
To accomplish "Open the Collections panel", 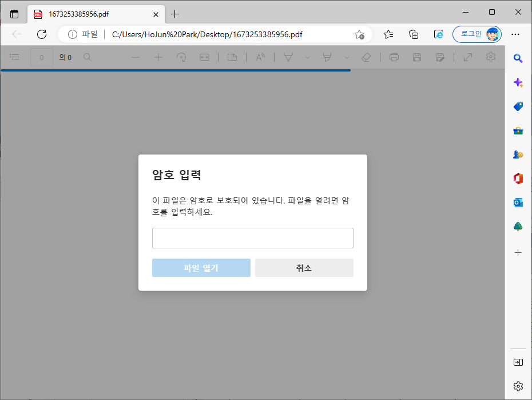I will 414,34.
